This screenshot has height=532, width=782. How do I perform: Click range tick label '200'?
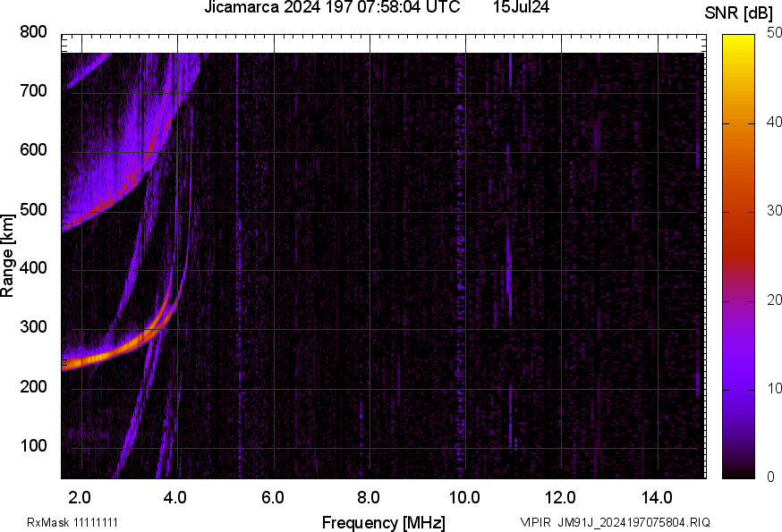(x=33, y=386)
